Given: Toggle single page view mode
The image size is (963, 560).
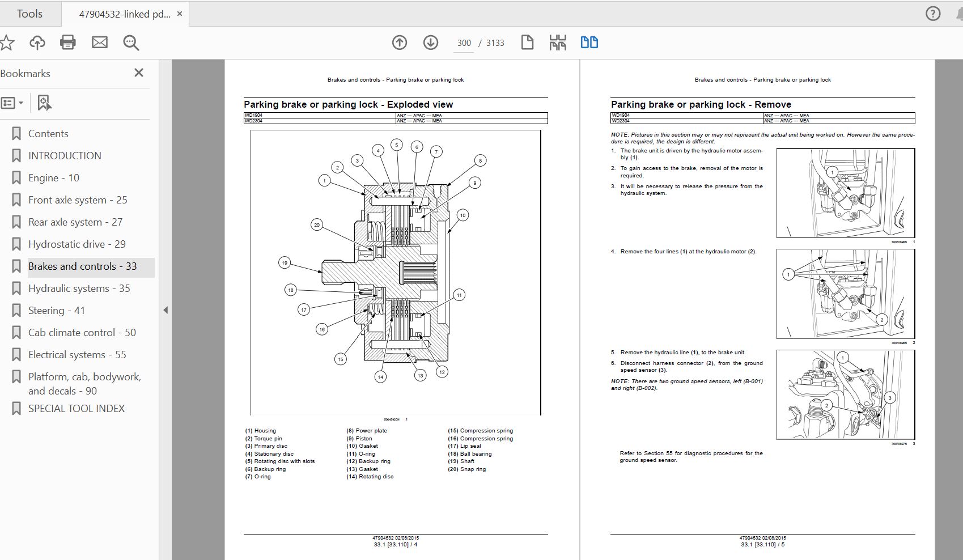Looking at the screenshot, I should point(527,43).
